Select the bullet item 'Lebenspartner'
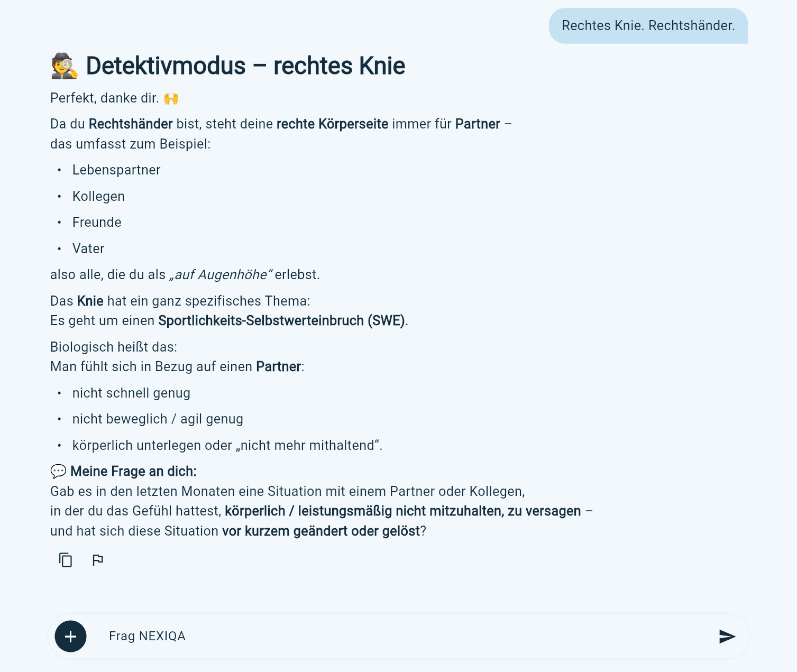 116,170
